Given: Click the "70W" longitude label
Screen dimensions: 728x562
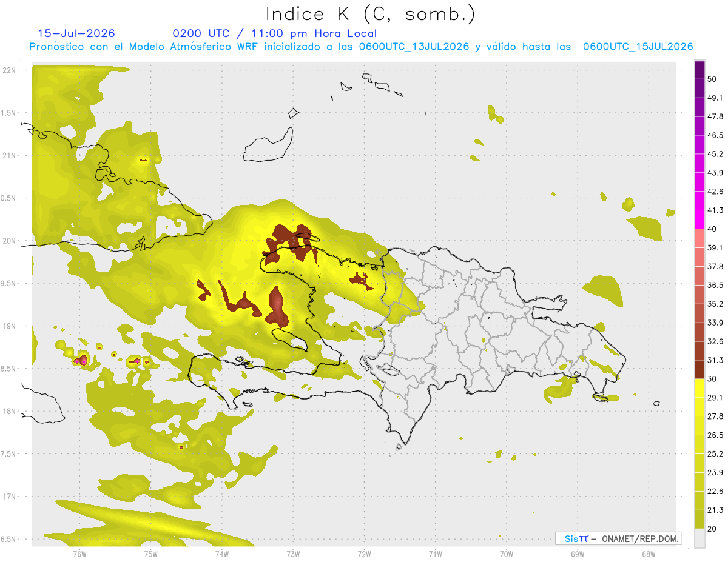Looking at the screenshot, I should [x=506, y=554].
